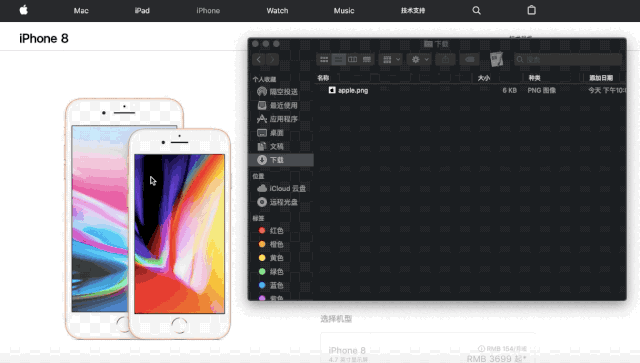The height and width of the screenshot is (363, 640).
Task: Sort by the 名称 column header
Action: [323, 78]
